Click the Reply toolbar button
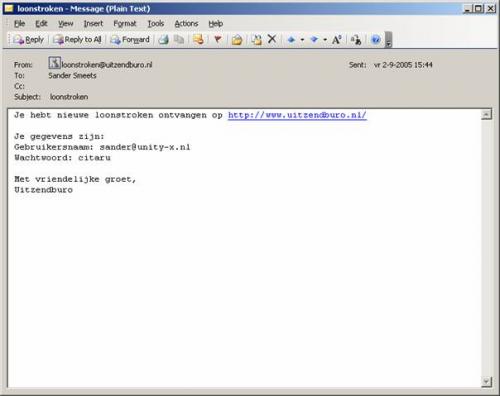500x396 pixels. click(29, 40)
